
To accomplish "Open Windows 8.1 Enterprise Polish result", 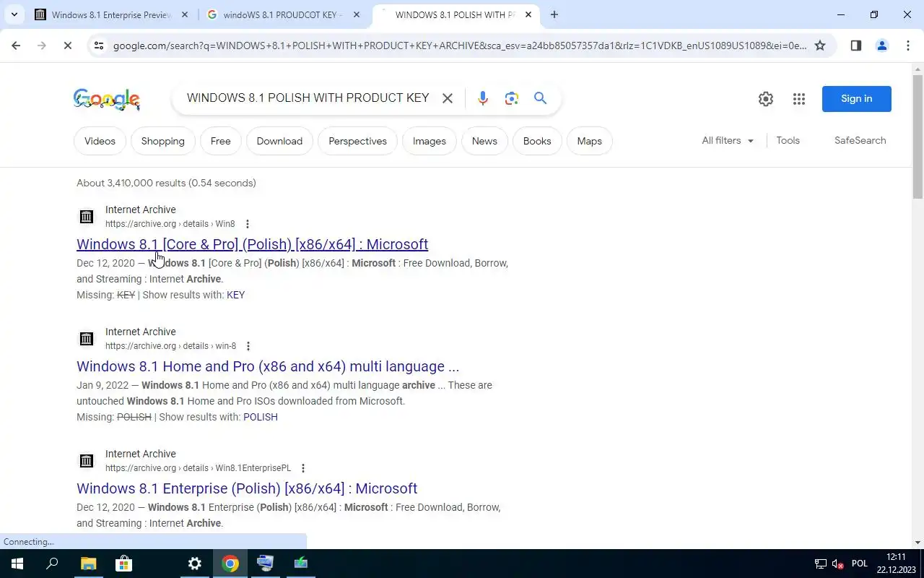I will coord(247,488).
